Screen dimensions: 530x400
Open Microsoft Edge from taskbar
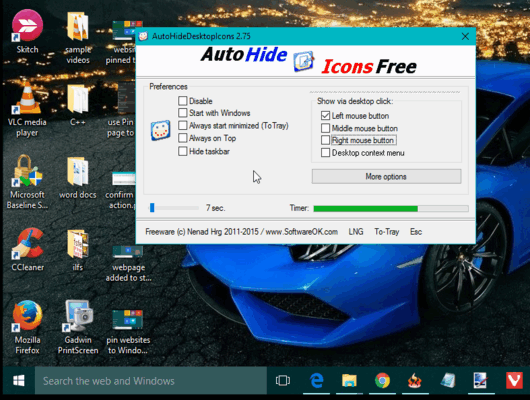pyautogui.click(x=316, y=381)
